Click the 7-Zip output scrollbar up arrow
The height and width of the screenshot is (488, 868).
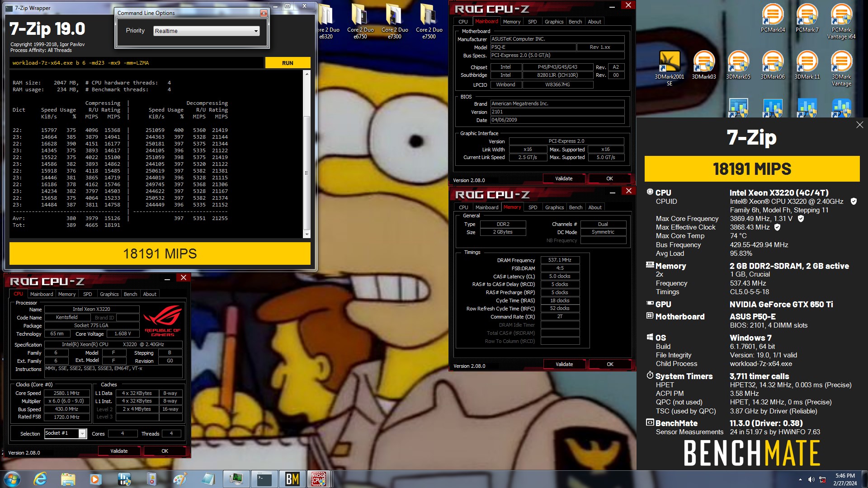(307, 74)
